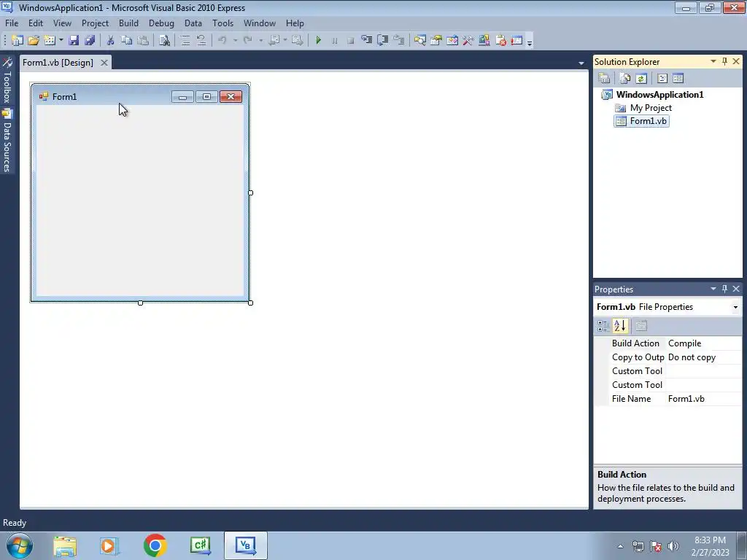This screenshot has width=747, height=560.
Task: Open the Build menu
Action: coord(128,23)
